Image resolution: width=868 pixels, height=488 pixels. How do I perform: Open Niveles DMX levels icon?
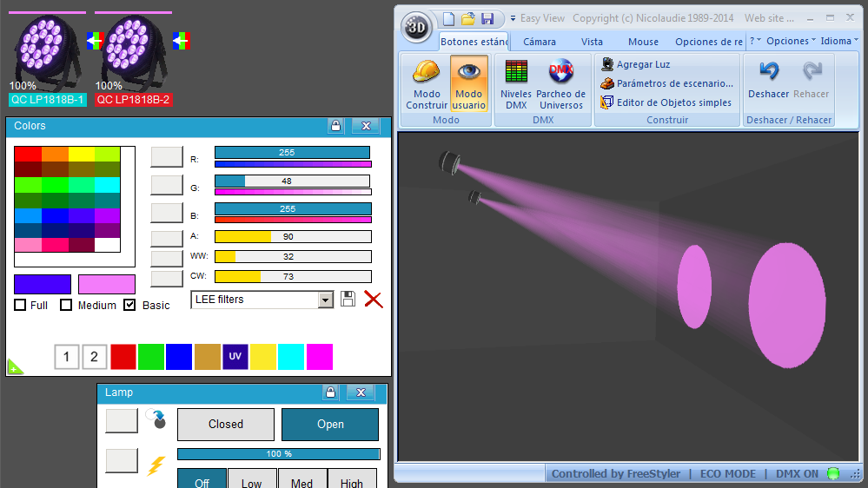point(516,72)
